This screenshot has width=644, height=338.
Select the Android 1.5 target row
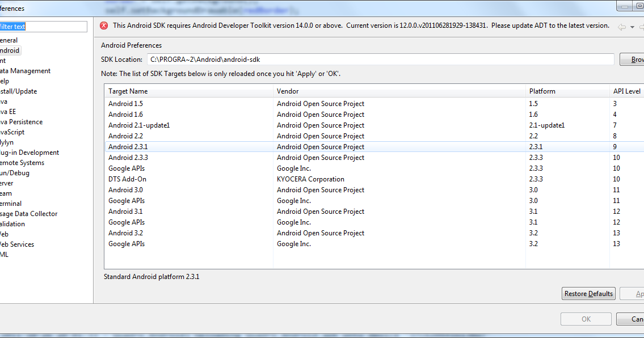[x=374, y=104]
